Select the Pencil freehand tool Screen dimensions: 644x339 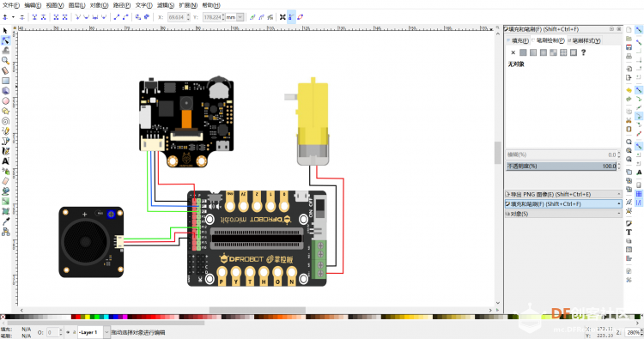click(5, 131)
